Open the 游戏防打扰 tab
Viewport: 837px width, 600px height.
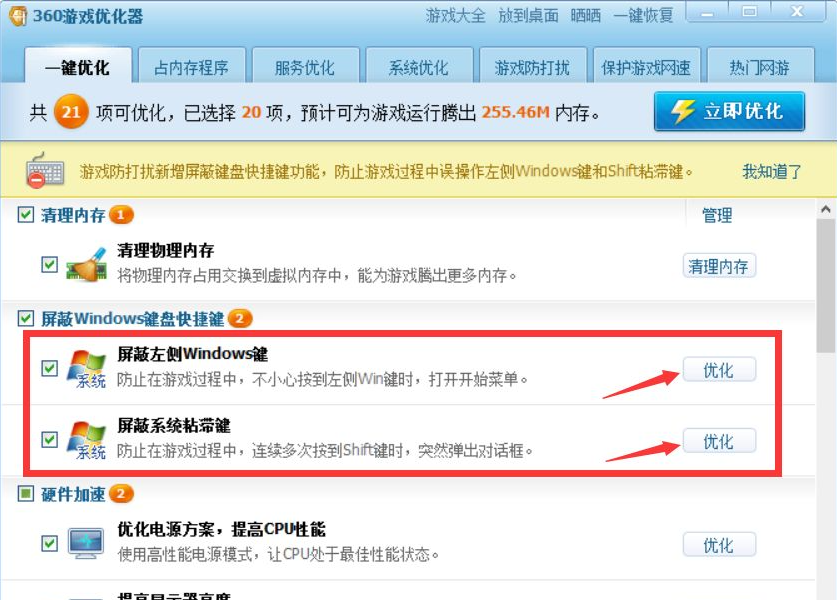click(x=533, y=66)
